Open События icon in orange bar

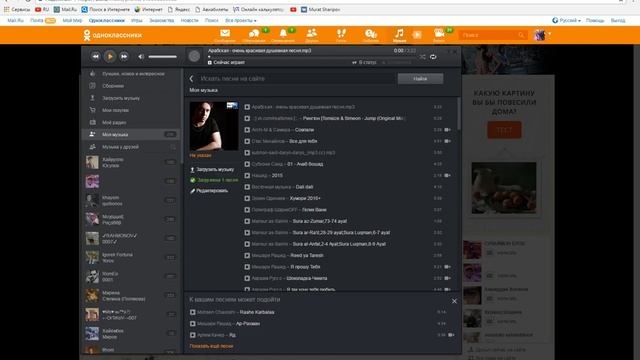pos(371,35)
